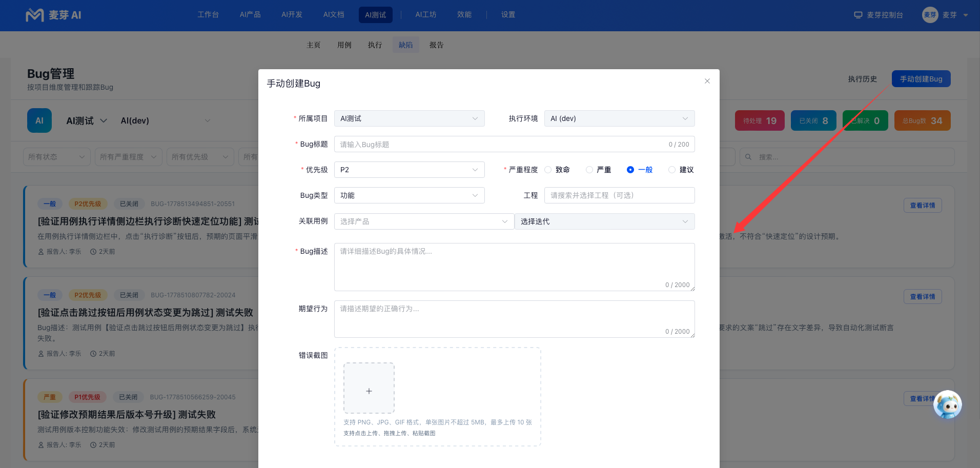Click 查看详情 on the second bug card
Screen dimensions: 980x468
tap(923, 297)
